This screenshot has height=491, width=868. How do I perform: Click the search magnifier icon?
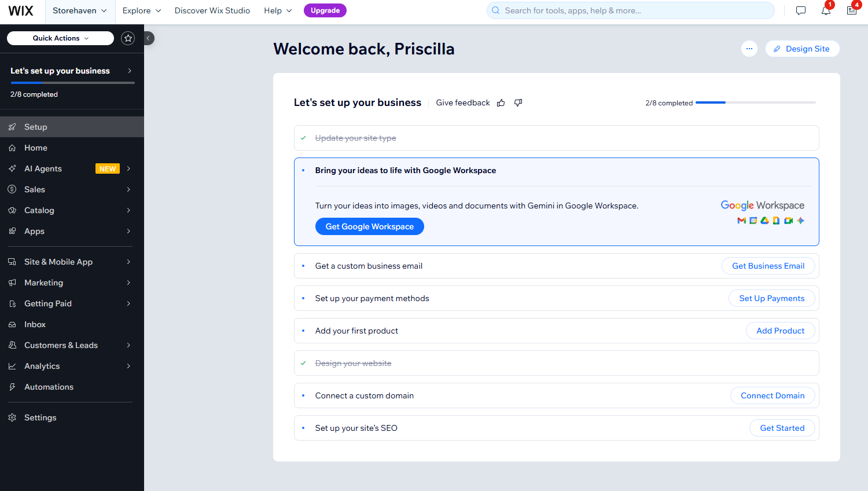[496, 10]
